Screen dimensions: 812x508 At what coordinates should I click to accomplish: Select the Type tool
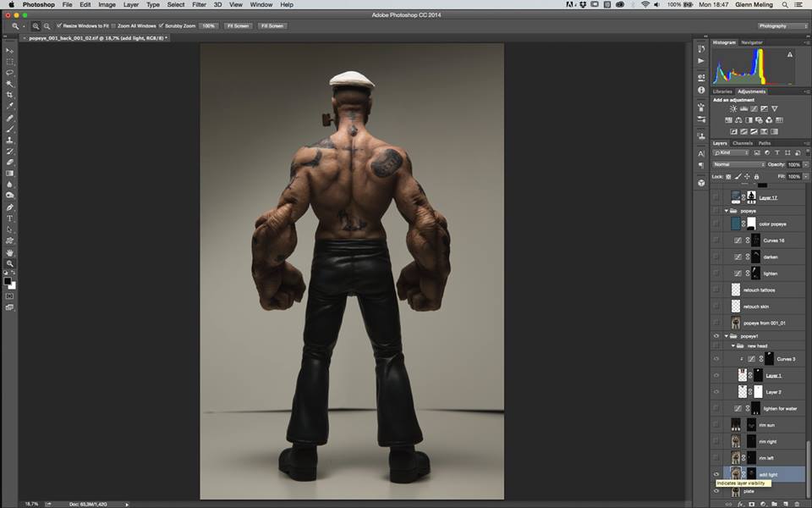pos(10,218)
